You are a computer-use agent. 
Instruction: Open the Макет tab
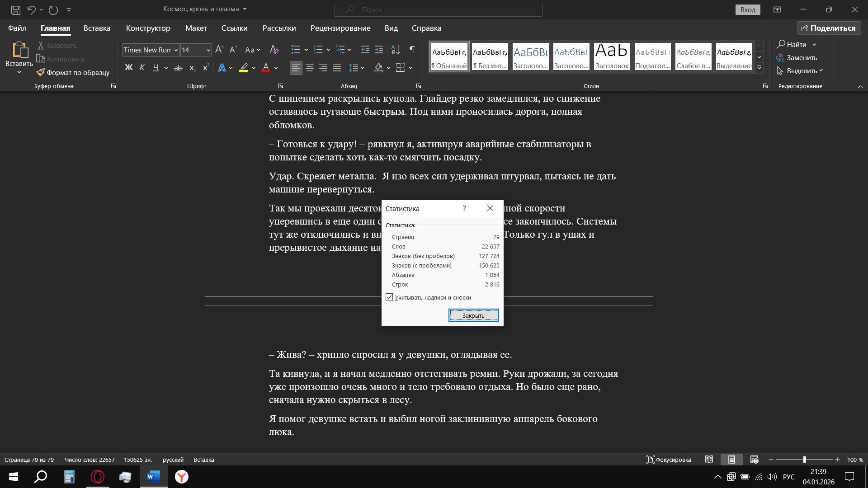tap(196, 28)
